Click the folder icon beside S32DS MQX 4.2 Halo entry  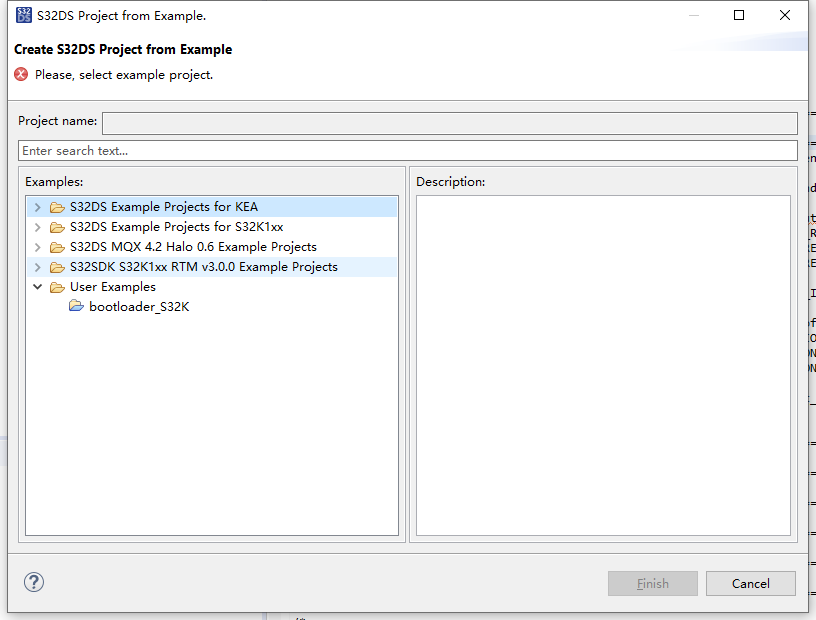click(x=57, y=247)
